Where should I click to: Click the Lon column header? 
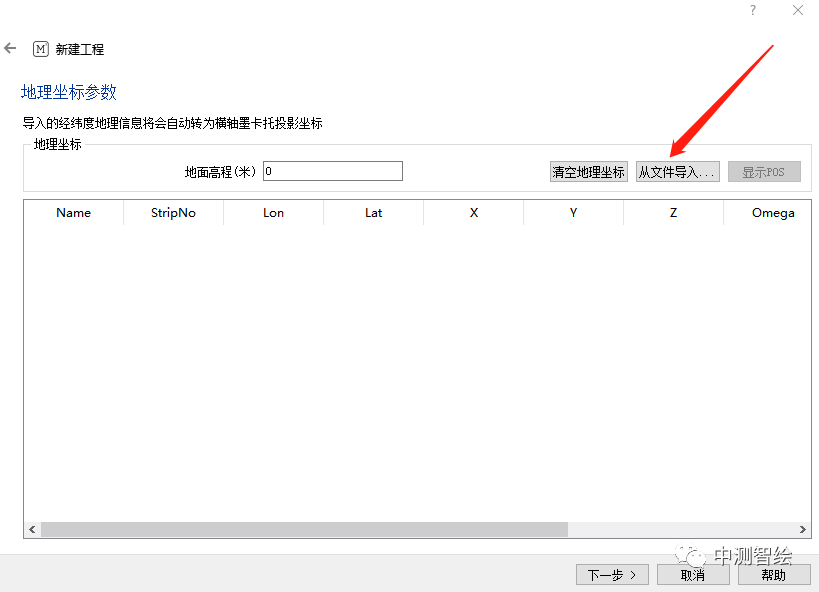(x=273, y=213)
